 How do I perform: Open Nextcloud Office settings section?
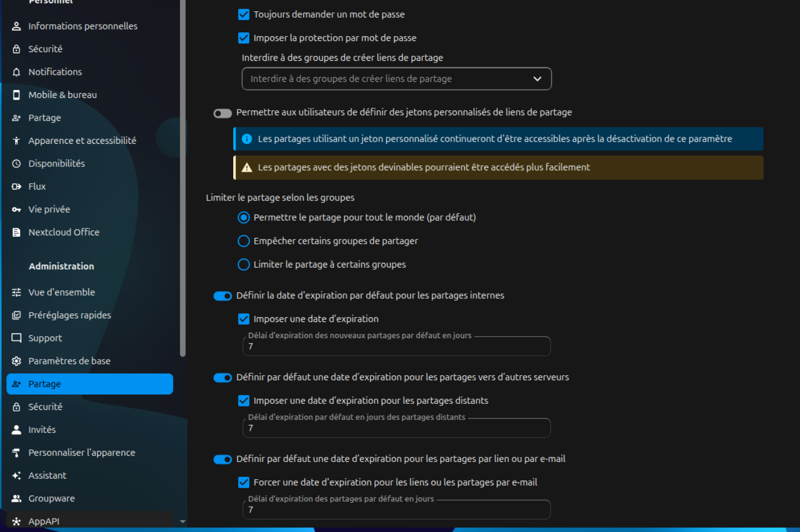pyautogui.click(x=64, y=233)
